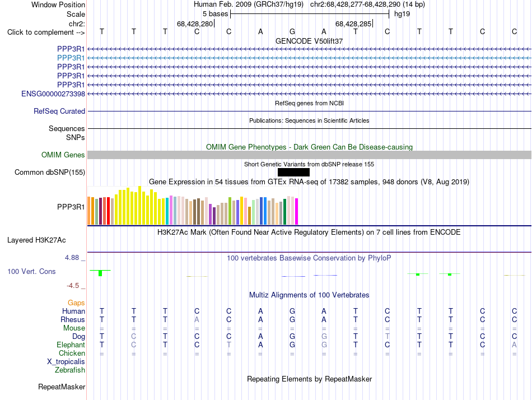The height and width of the screenshot is (400, 532).
Task: Click the Dog alignment row label
Action: pos(78,337)
